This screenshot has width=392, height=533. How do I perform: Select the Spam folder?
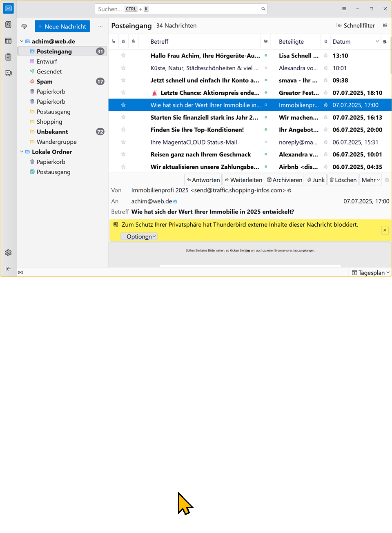(45, 82)
